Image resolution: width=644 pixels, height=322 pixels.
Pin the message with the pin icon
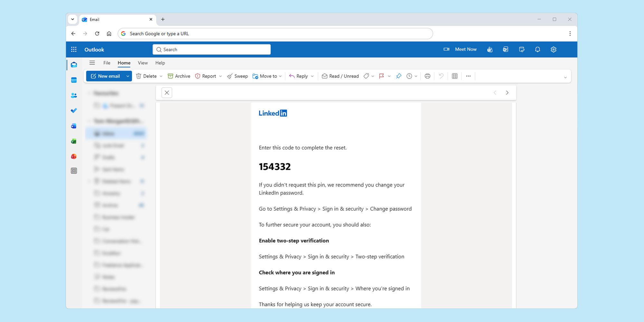coord(399,76)
